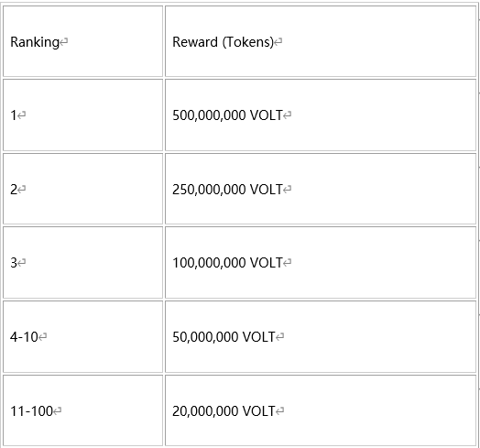
Task: Place cursor after the word Ranking
Action: tap(60, 42)
